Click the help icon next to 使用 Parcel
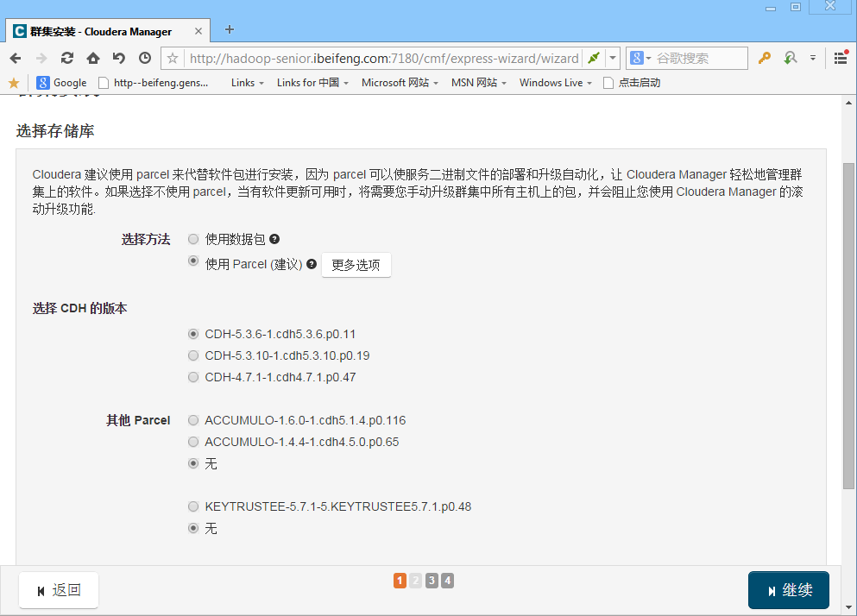Image resolution: width=857 pixels, height=616 pixels. [x=312, y=264]
